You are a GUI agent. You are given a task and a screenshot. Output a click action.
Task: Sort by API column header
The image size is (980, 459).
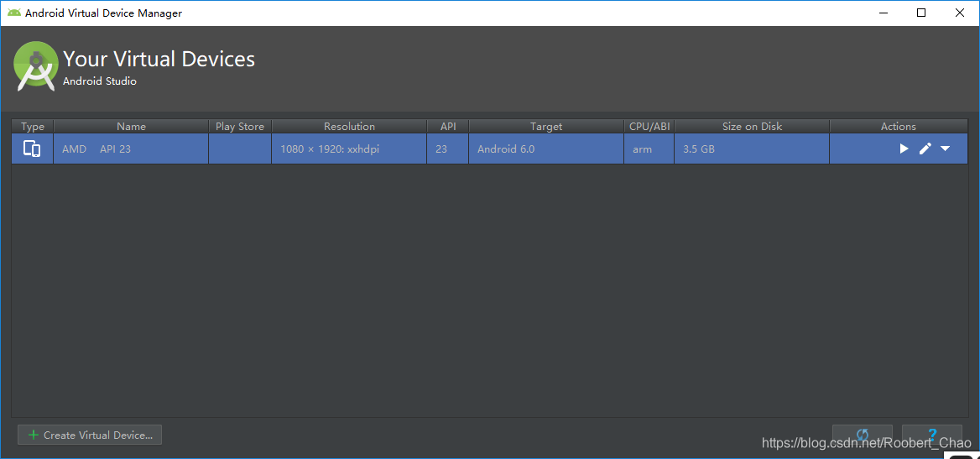click(448, 127)
